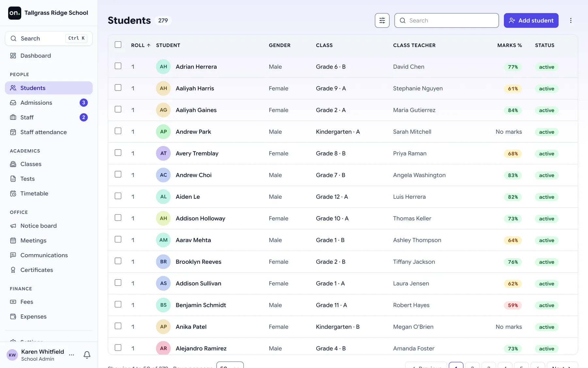Open the kebab menu beside Add student
The image size is (588, 368).
pyautogui.click(x=571, y=20)
